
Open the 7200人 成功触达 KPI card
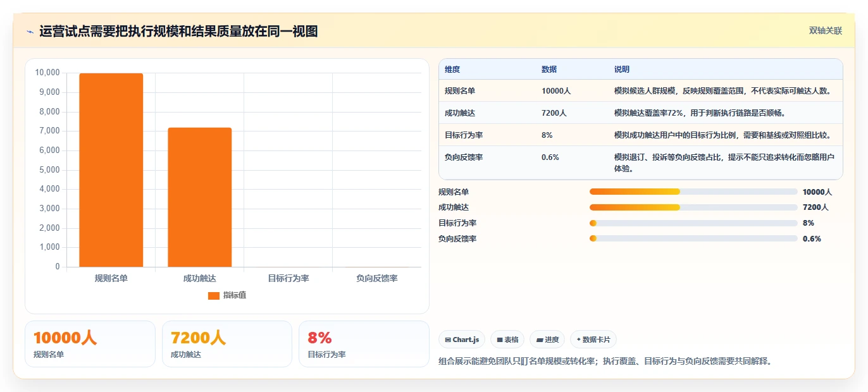227,344
